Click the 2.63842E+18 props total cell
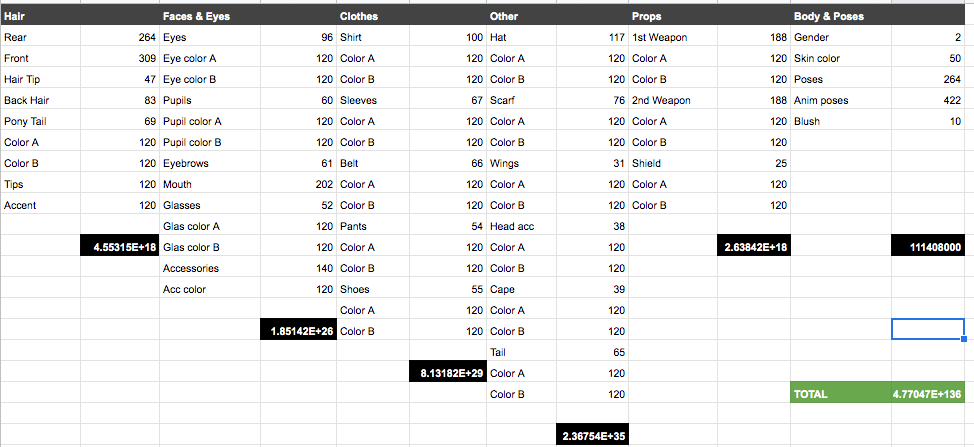This screenshot has height=447, width=974. click(x=753, y=247)
